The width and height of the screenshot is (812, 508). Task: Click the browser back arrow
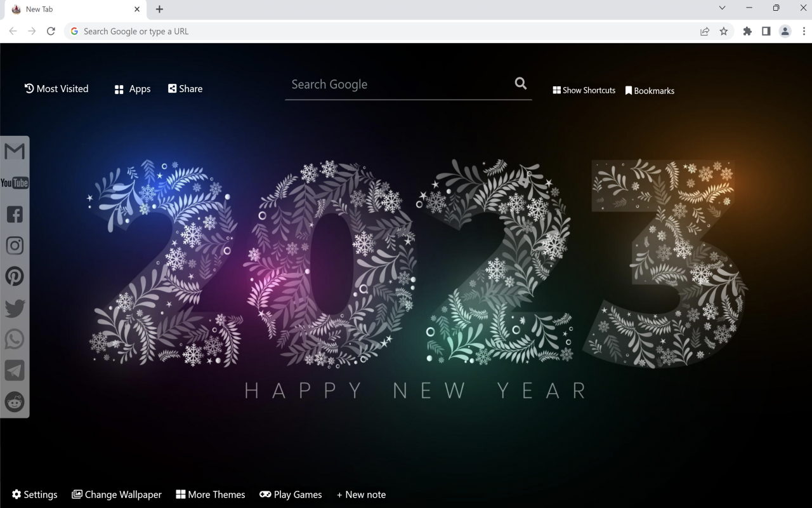(13, 31)
